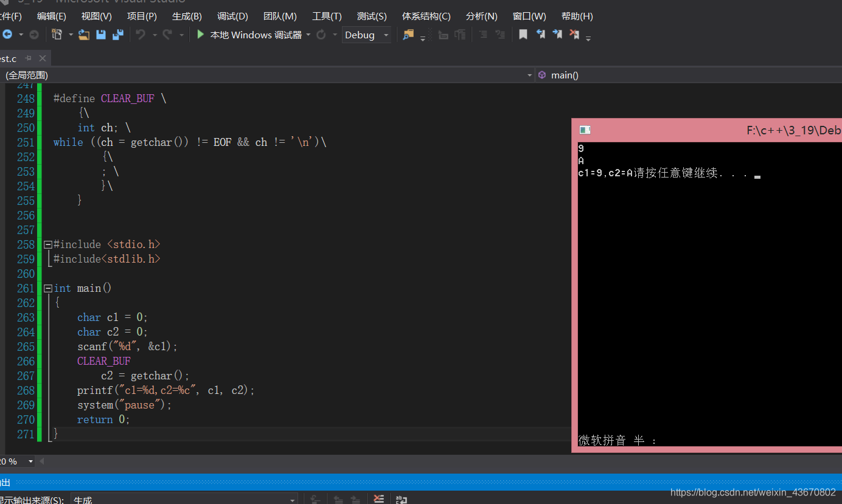Click the go to previous message icon in Output
The image size is (842, 504).
pos(338,500)
